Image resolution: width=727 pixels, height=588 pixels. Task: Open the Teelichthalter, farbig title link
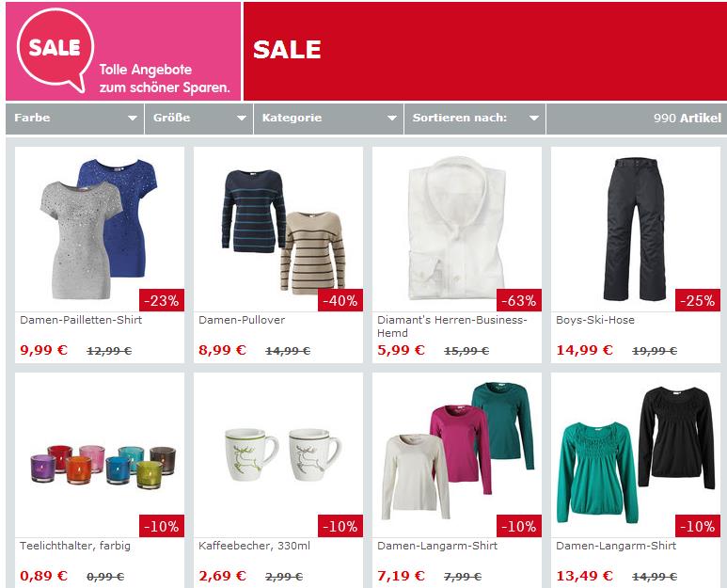click(75, 546)
